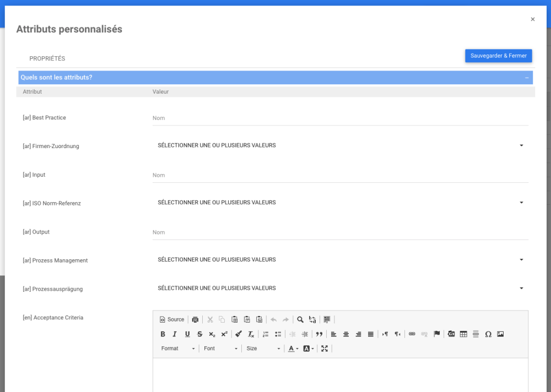
Task: Center align the text
Action: point(346,334)
